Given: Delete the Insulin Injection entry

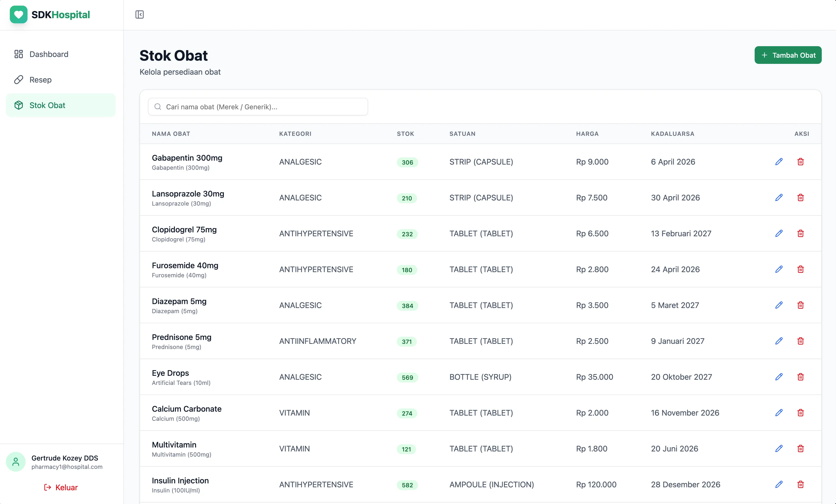Looking at the screenshot, I should (x=800, y=484).
